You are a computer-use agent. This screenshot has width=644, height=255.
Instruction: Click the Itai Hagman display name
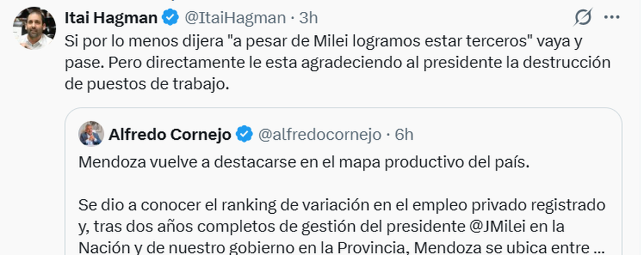111,18
